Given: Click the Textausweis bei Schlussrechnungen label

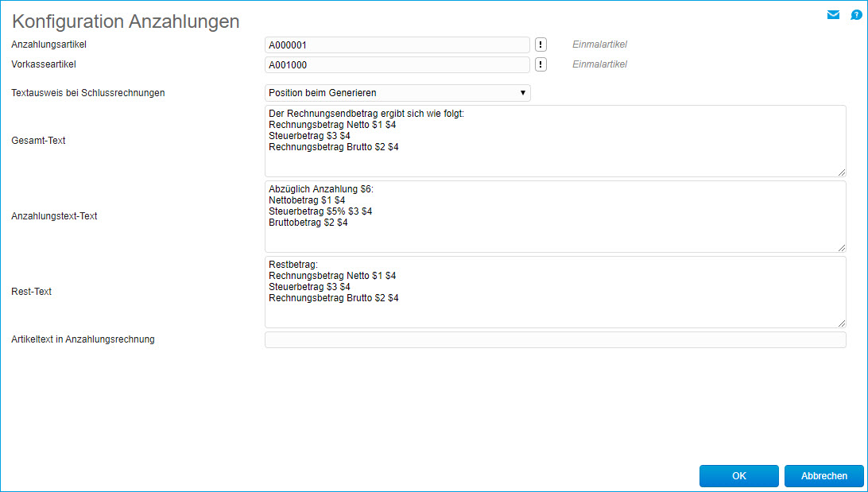Looking at the screenshot, I should click(88, 93).
